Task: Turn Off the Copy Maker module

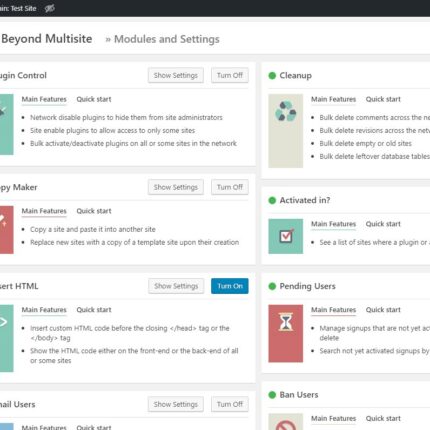Action: 230,187
